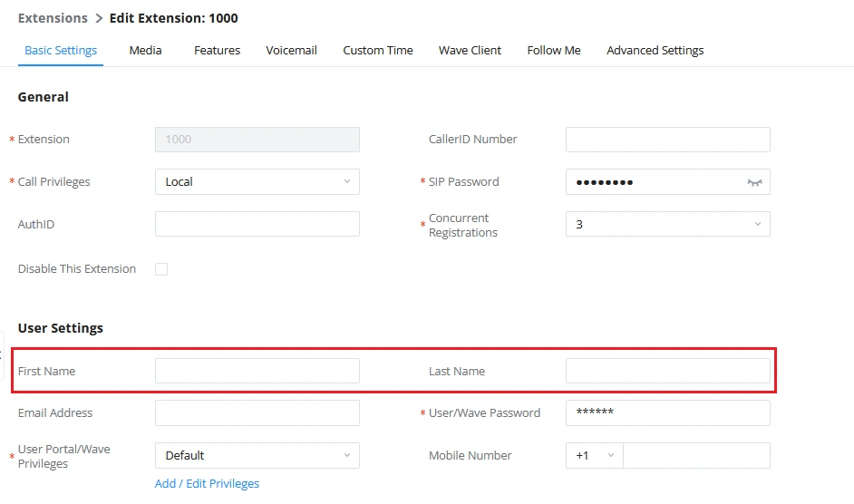Open the Voicemail tab

(291, 50)
